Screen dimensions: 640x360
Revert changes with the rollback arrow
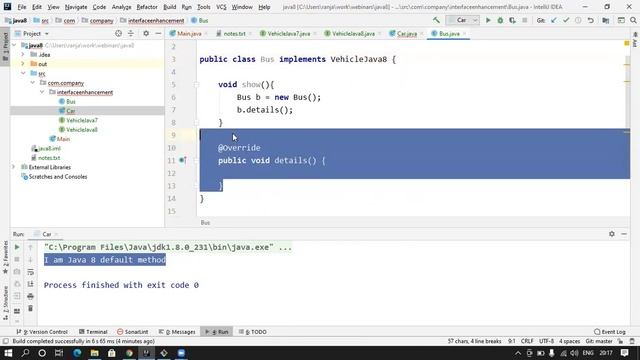[590, 20]
